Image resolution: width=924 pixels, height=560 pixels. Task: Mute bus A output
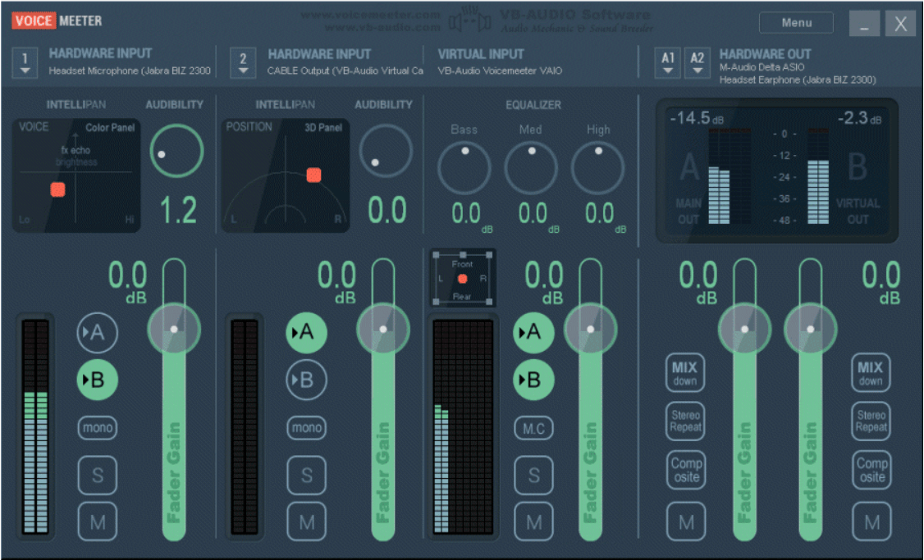(686, 521)
